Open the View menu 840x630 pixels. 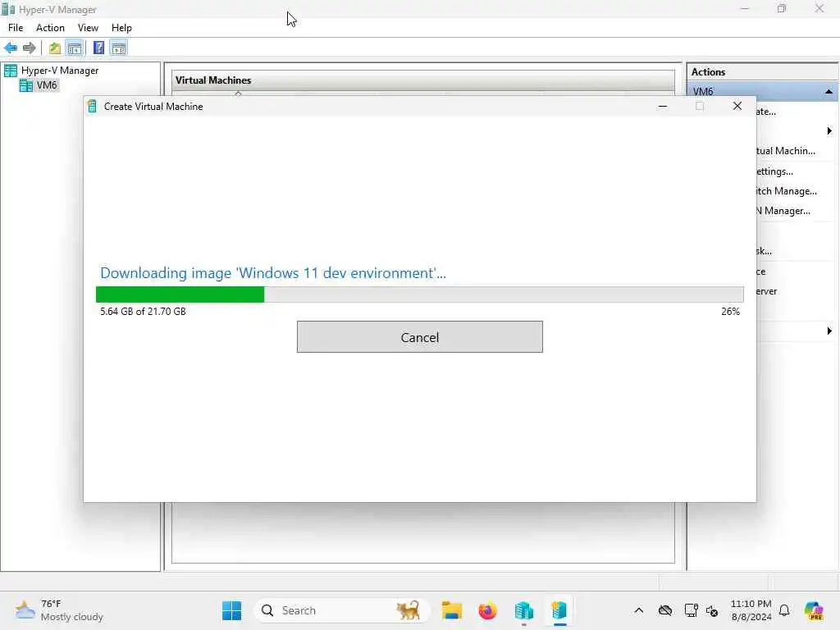pyautogui.click(x=88, y=28)
